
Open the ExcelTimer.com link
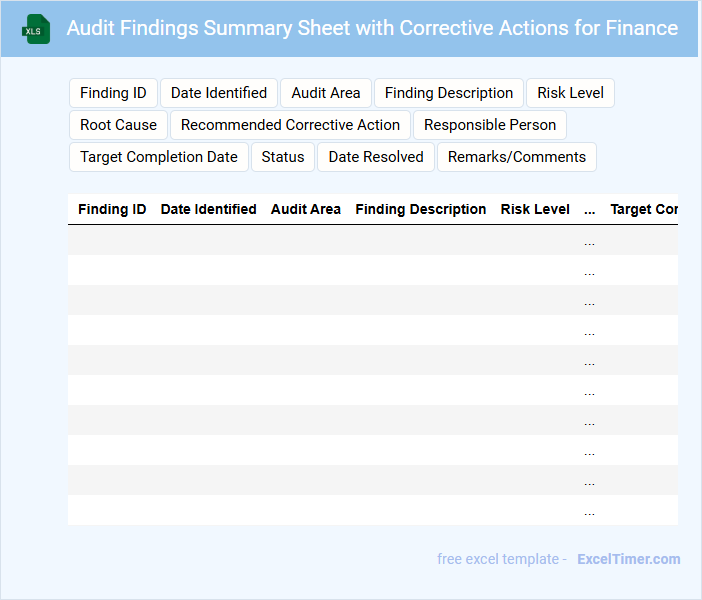click(628, 559)
